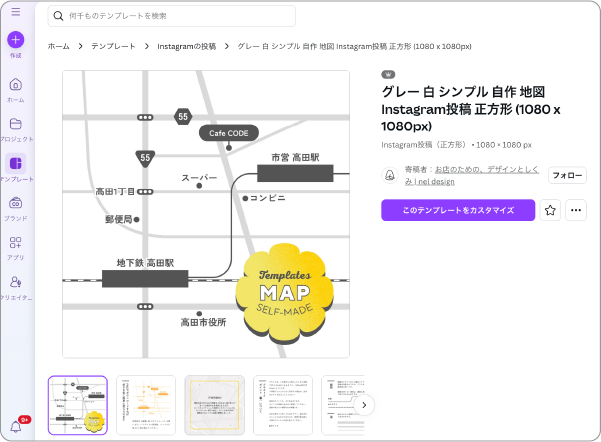Select Templates icon in sidebar
This screenshot has width=601, height=442.
(x=15, y=165)
